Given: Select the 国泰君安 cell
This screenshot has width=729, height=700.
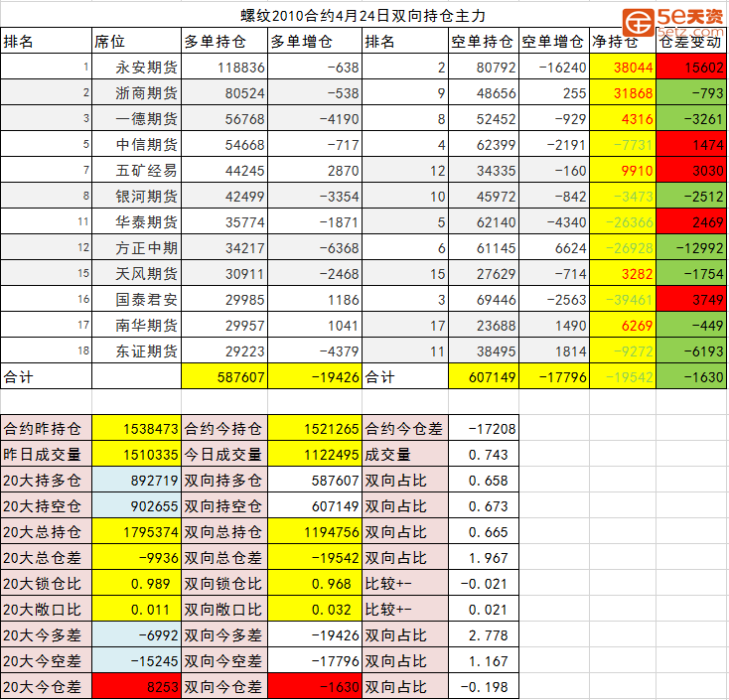Looking at the screenshot, I should click(136, 300).
